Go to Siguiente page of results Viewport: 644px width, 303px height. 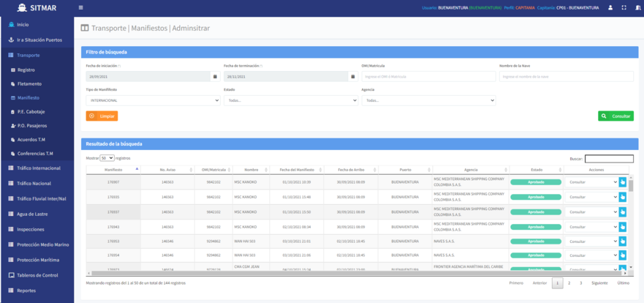tap(599, 283)
